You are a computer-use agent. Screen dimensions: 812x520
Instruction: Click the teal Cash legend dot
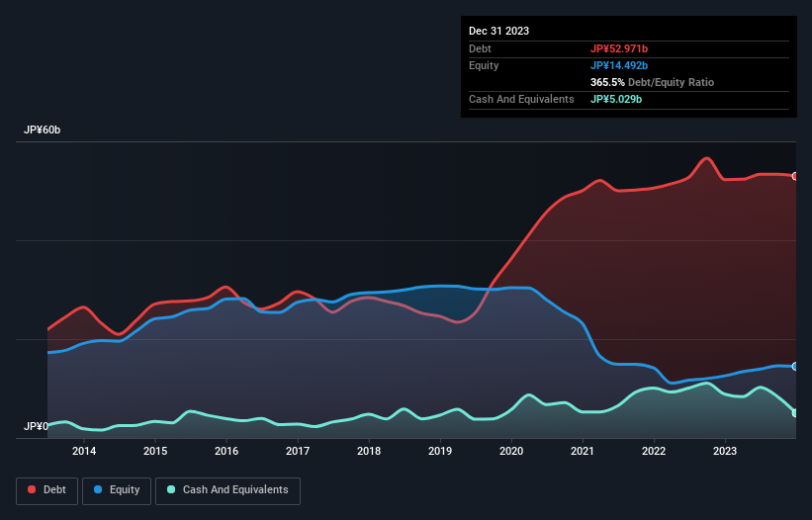pos(171,489)
